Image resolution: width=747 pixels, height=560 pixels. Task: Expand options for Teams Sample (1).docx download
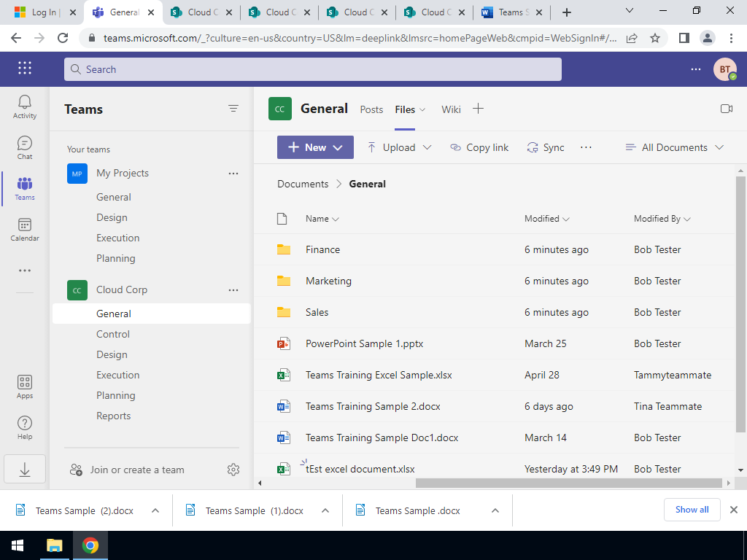pyautogui.click(x=325, y=510)
